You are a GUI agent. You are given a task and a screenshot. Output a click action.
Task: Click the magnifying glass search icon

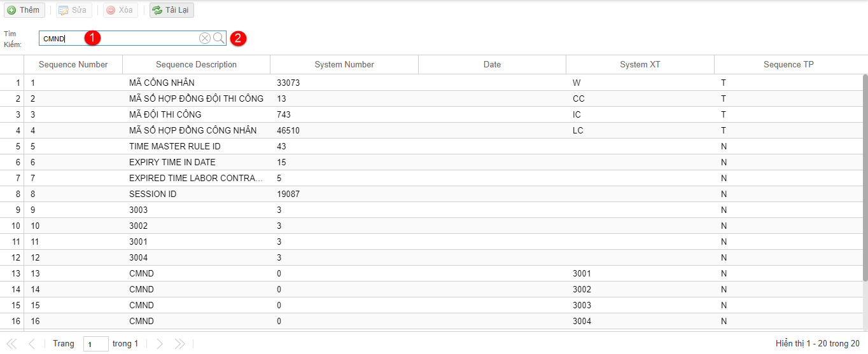click(x=219, y=38)
